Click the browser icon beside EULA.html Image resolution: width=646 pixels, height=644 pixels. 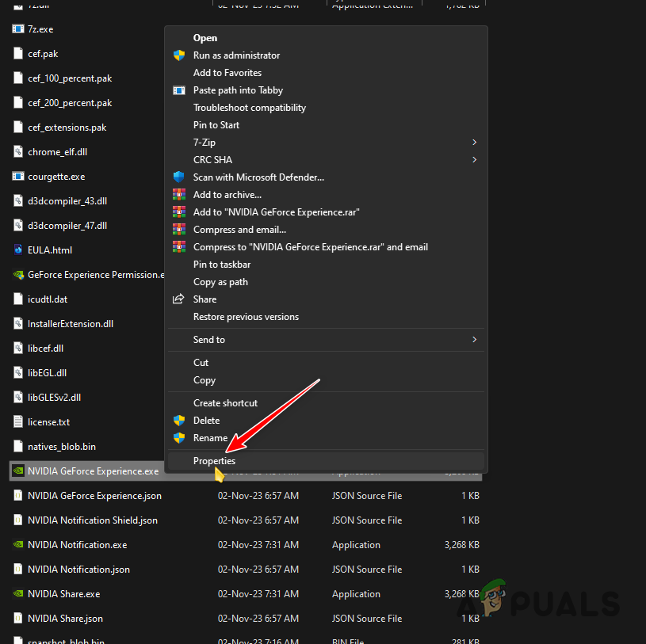click(x=18, y=250)
